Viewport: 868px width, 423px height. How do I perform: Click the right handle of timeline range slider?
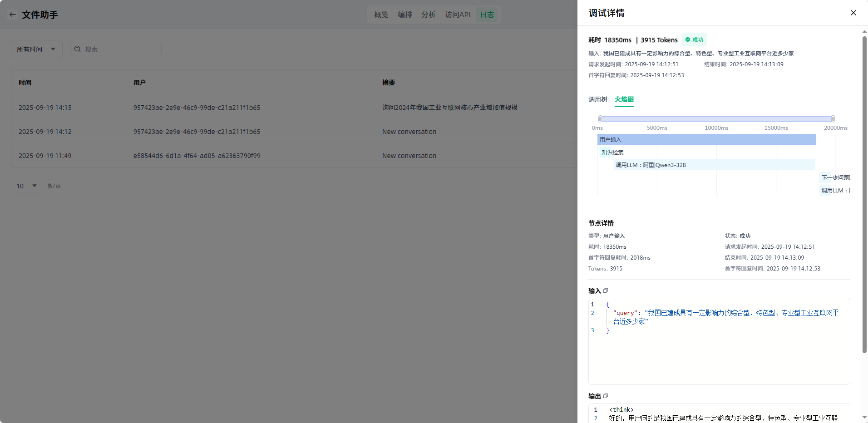[x=833, y=119]
